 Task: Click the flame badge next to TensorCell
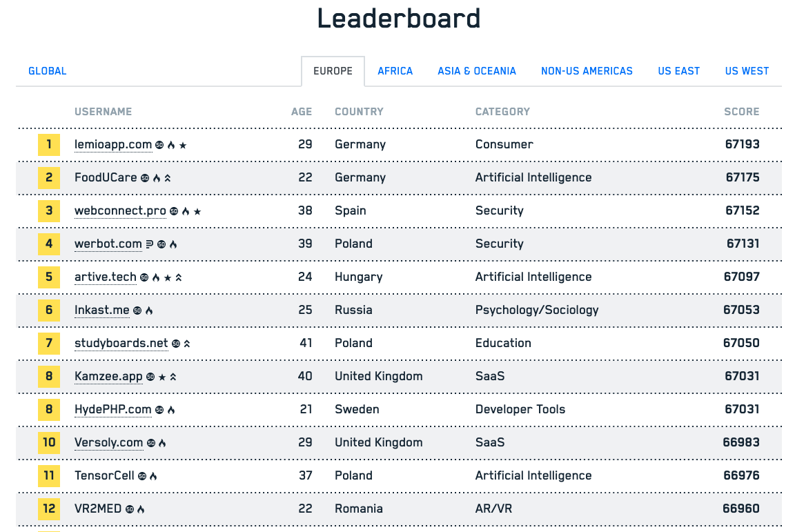coord(153,475)
